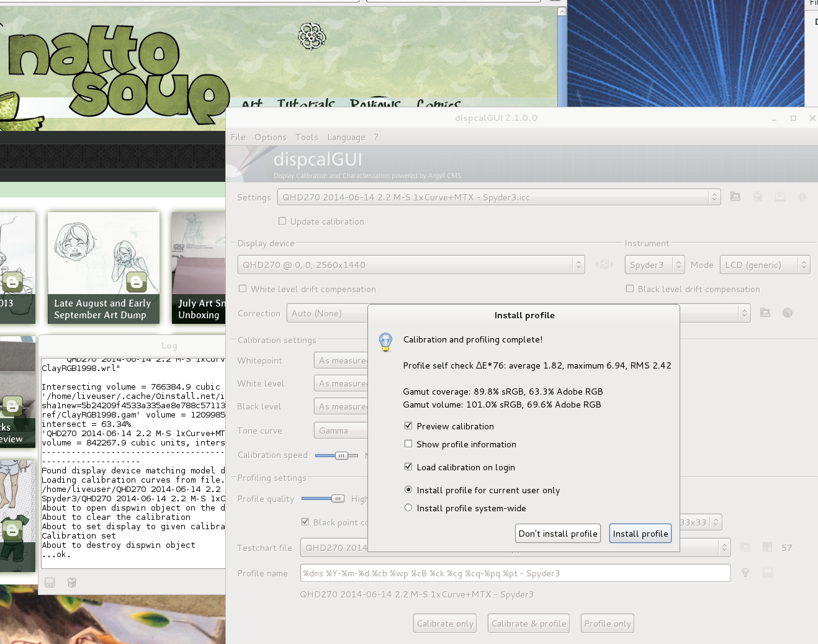The width and height of the screenshot is (818, 644).
Task: Click the Install profile button
Action: [640, 534]
